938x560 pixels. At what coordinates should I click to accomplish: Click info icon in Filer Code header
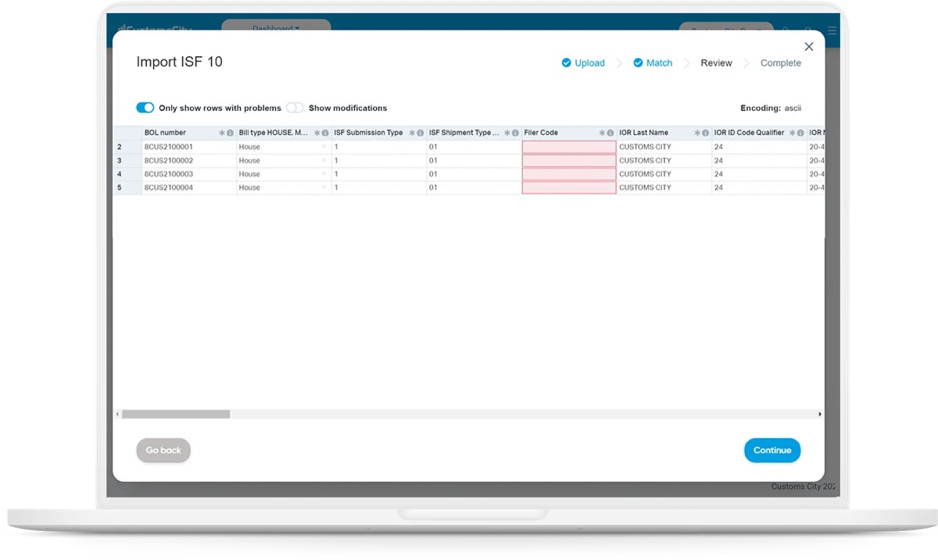pyautogui.click(x=611, y=134)
